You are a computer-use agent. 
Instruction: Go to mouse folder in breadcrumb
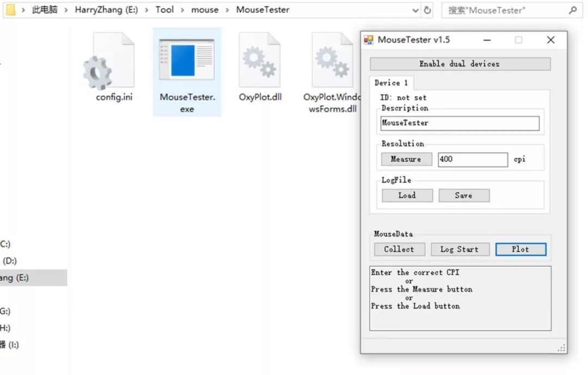coord(205,10)
